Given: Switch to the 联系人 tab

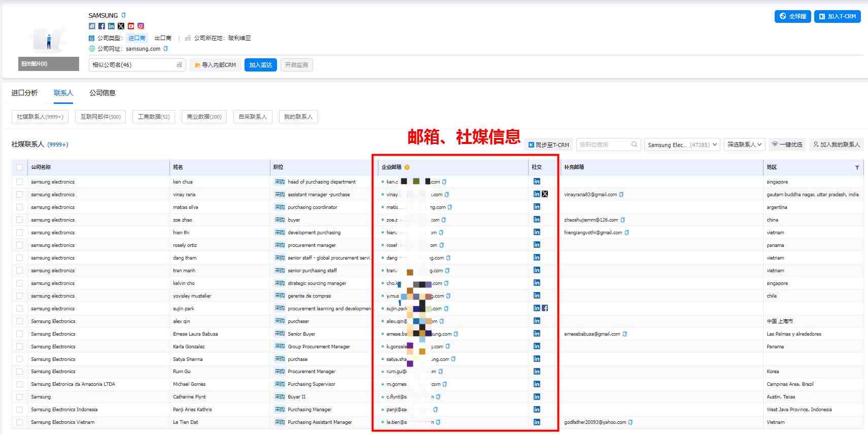Looking at the screenshot, I should (x=63, y=93).
